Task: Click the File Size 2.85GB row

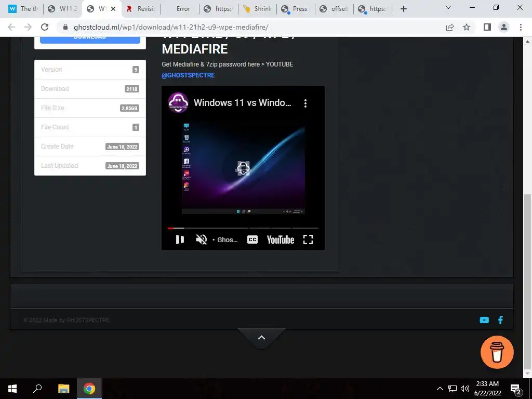Action: [x=90, y=108]
